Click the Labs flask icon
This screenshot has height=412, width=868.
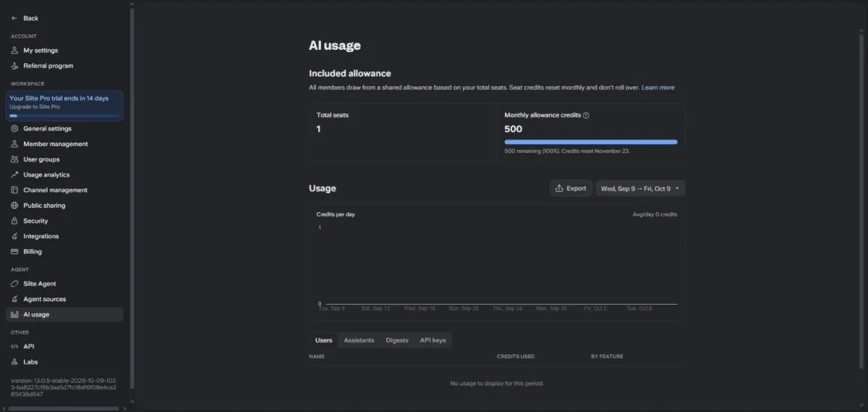[14, 362]
